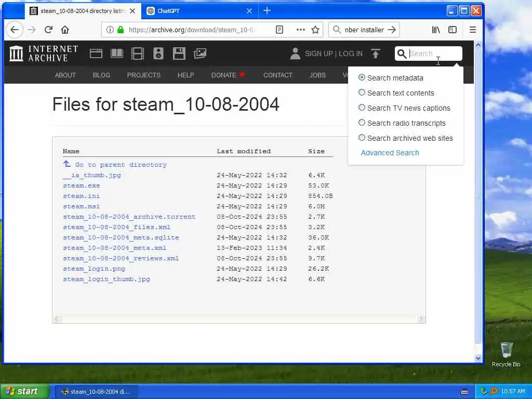Click listing horizontal scrollbar right arrow

pyautogui.click(x=421, y=319)
